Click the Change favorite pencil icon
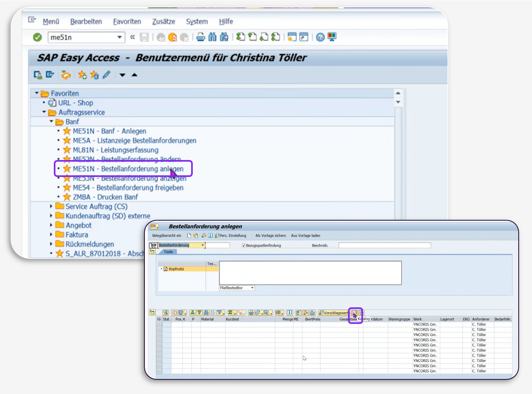This screenshot has height=394, width=532. (106, 75)
